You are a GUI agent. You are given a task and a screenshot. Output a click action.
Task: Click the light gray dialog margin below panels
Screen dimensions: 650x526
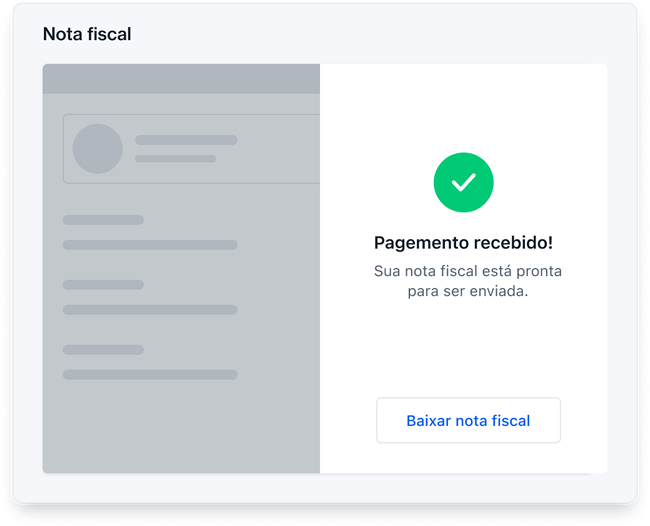(325, 487)
